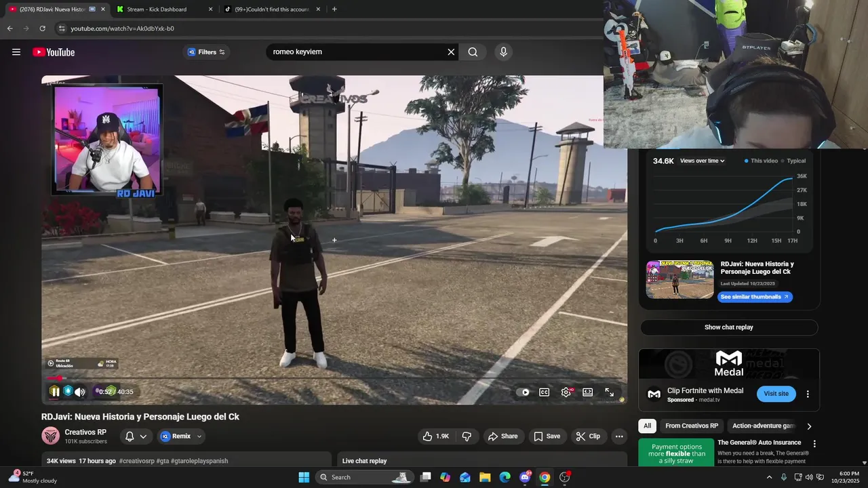Screen dimensions: 868x488
Task: Open the Filters extension button
Action: [x=206, y=52]
